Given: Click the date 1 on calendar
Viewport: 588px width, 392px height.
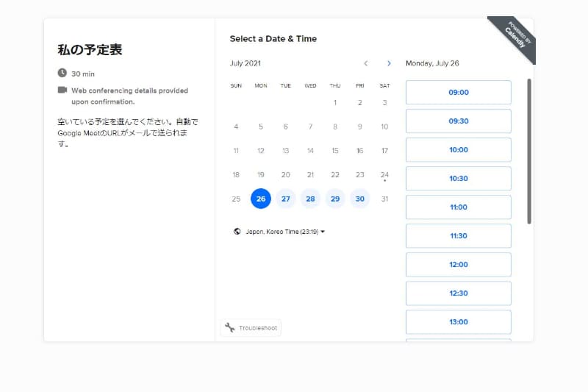Looking at the screenshot, I should coord(335,103).
